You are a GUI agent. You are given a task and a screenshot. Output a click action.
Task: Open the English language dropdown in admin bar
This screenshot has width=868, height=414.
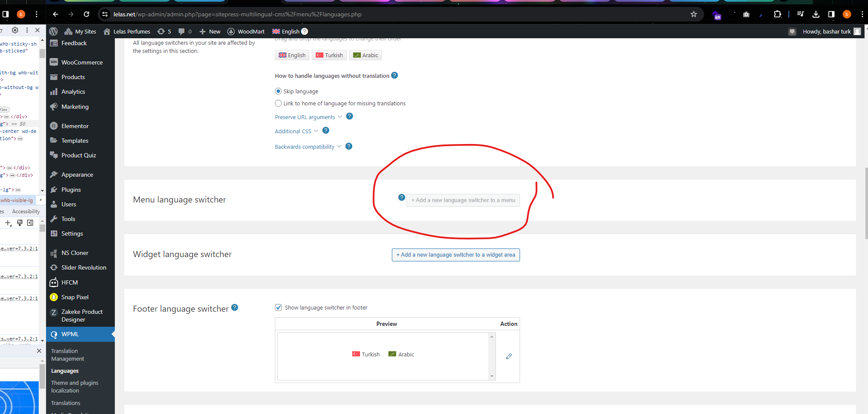(286, 31)
